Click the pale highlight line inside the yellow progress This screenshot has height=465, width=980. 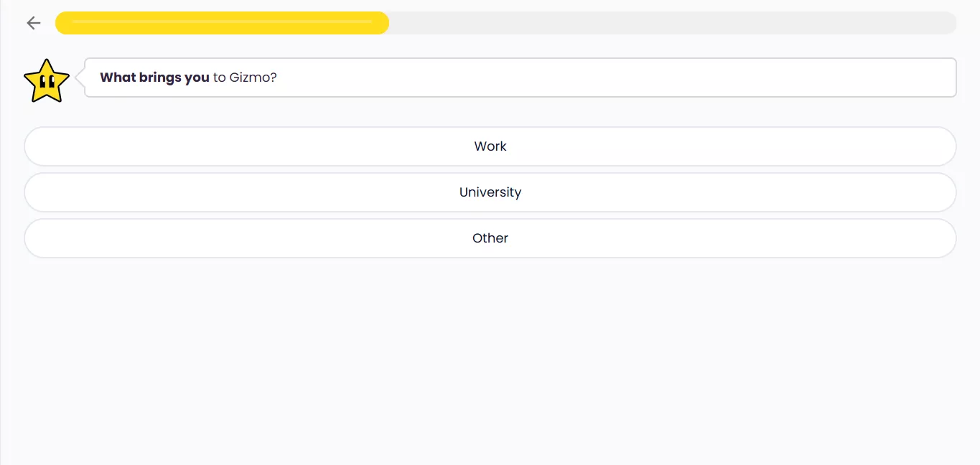click(223, 22)
